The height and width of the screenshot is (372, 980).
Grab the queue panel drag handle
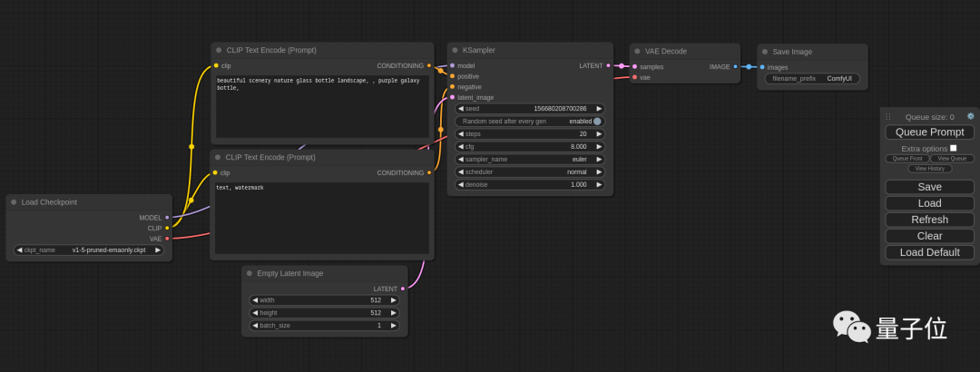tap(888, 117)
